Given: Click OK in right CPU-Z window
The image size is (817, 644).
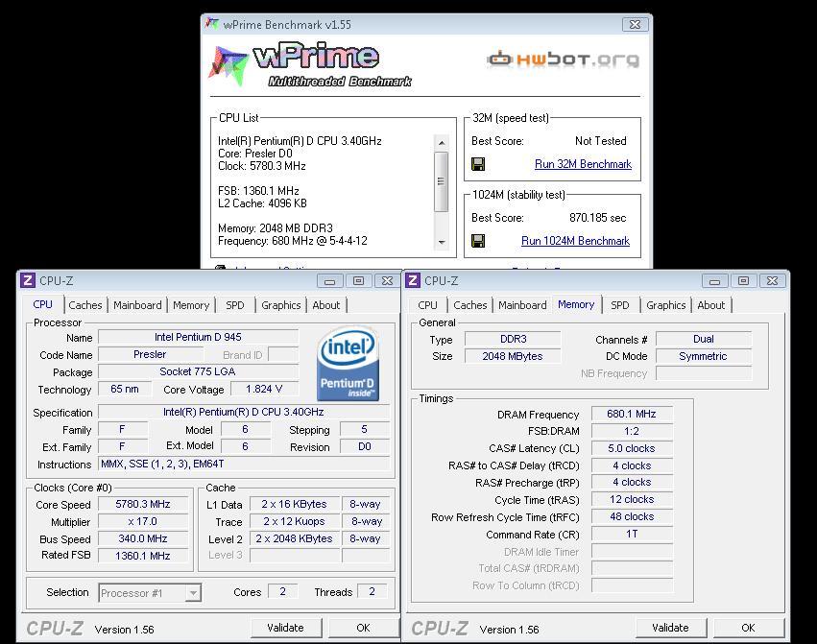Looking at the screenshot, I should coord(748,628).
